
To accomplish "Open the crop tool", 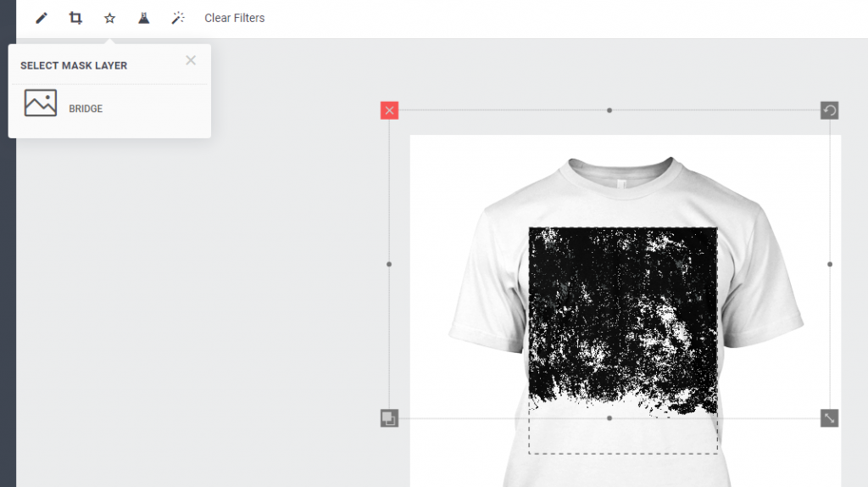I will coord(75,19).
